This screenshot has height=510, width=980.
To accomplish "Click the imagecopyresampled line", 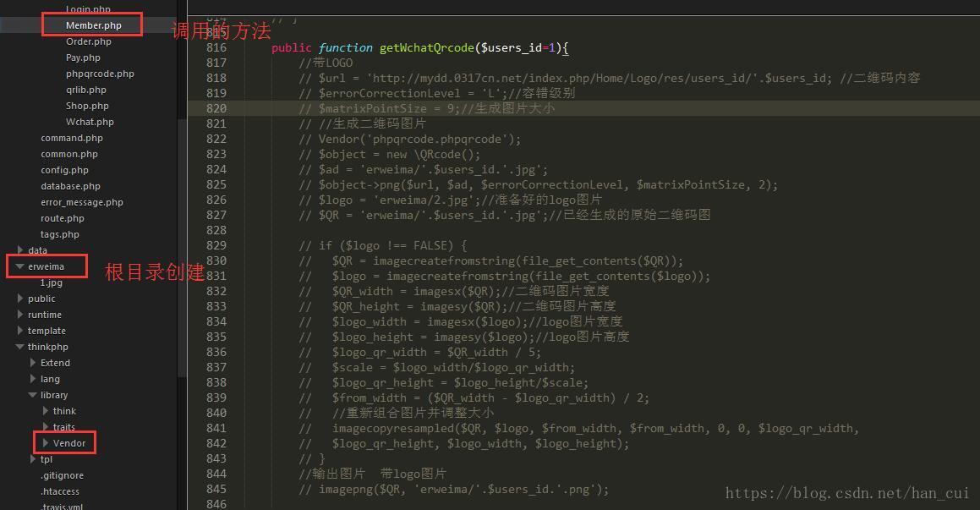I will [578, 429].
